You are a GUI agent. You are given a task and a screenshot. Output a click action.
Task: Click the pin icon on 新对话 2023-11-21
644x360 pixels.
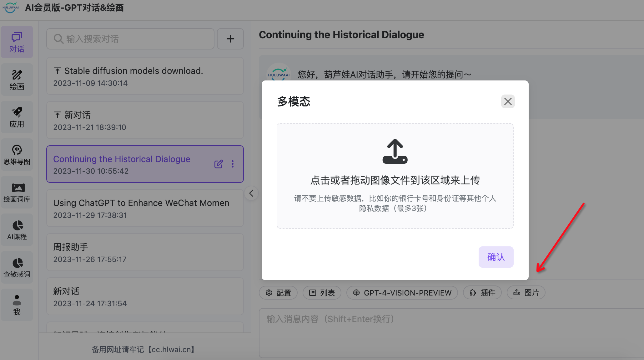point(57,115)
